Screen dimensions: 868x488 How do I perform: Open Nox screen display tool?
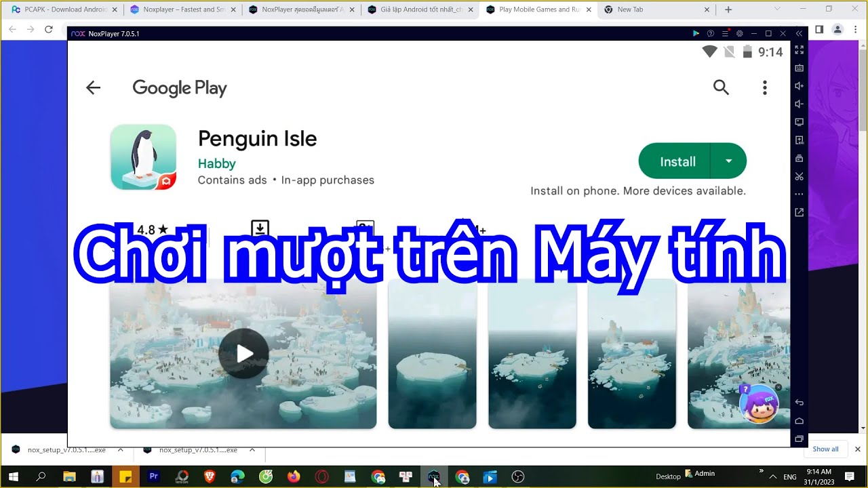799,122
